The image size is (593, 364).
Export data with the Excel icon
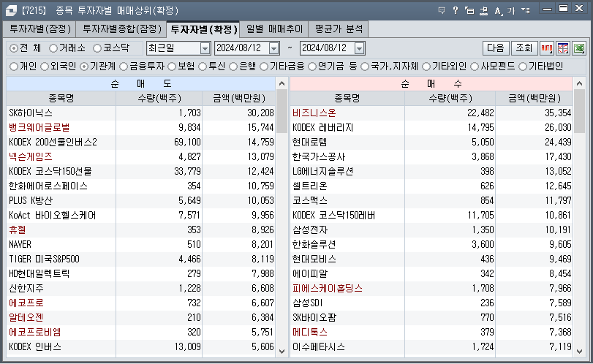pos(579,48)
